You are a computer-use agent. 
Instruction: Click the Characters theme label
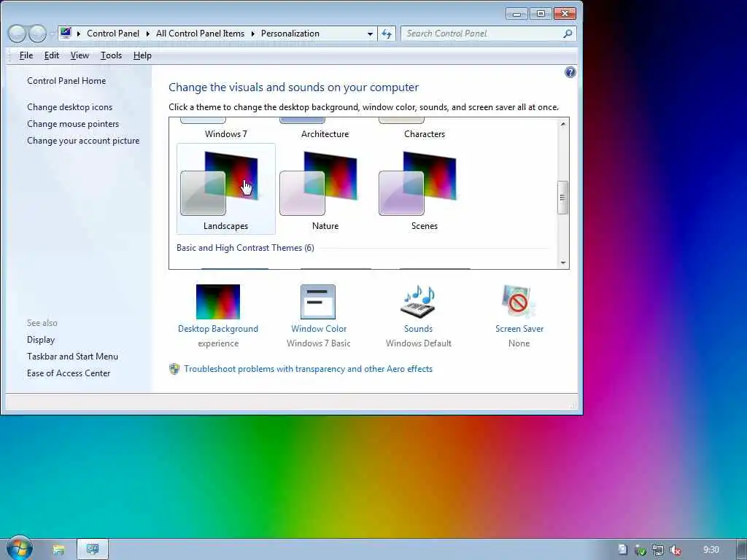pyautogui.click(x=425, y=134)
